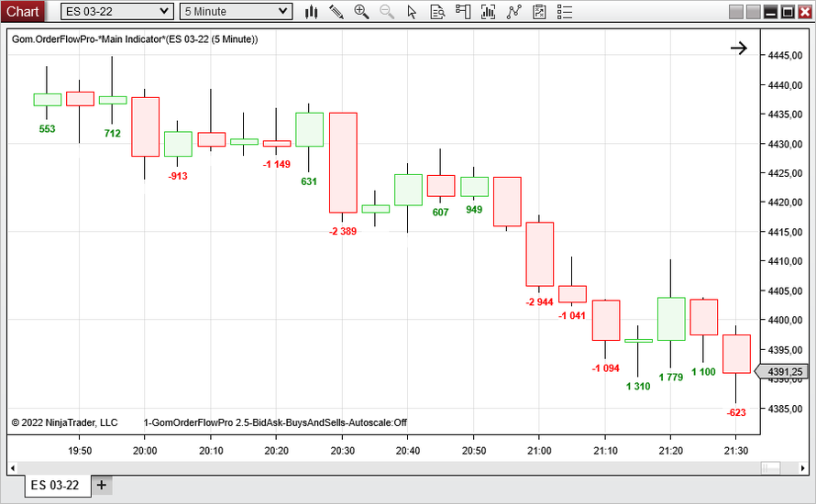The image size is (816, 504).
Task: Add a new tab with plus button
Action: tap(102, 486)
